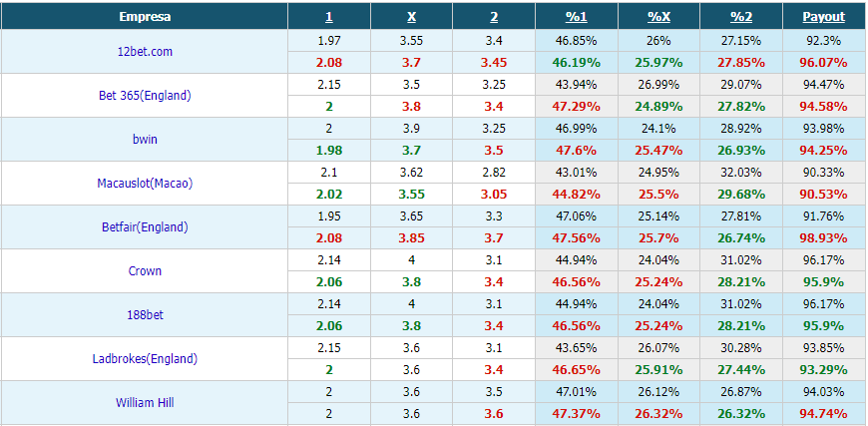The width and height of the screenshot is (868, 426).
Task: Open the Betfair(England) link
Action: click(x=145, y=226)
